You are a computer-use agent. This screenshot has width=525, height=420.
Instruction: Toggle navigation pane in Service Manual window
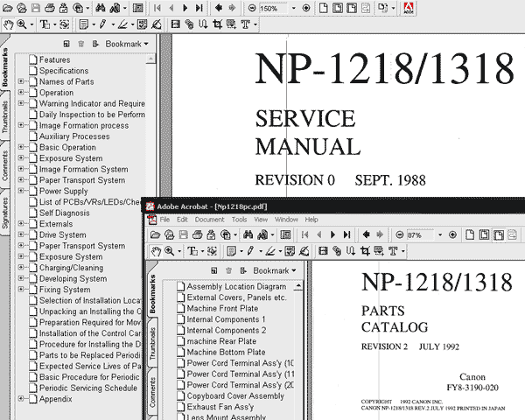[137, 8]
